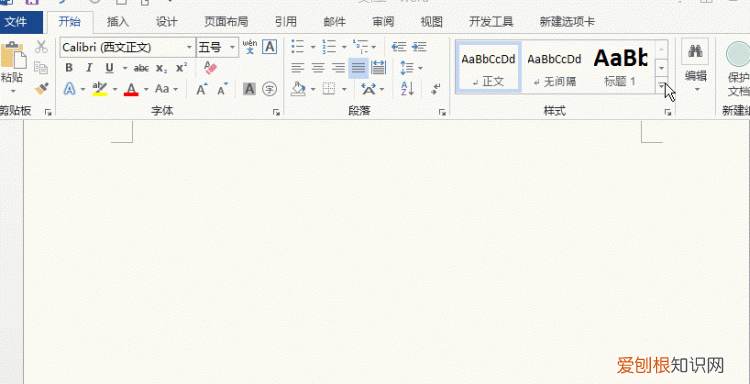The width and height of the screenshot is (750, 384).
Task: Apply red font color
Action: coord(131,89)
